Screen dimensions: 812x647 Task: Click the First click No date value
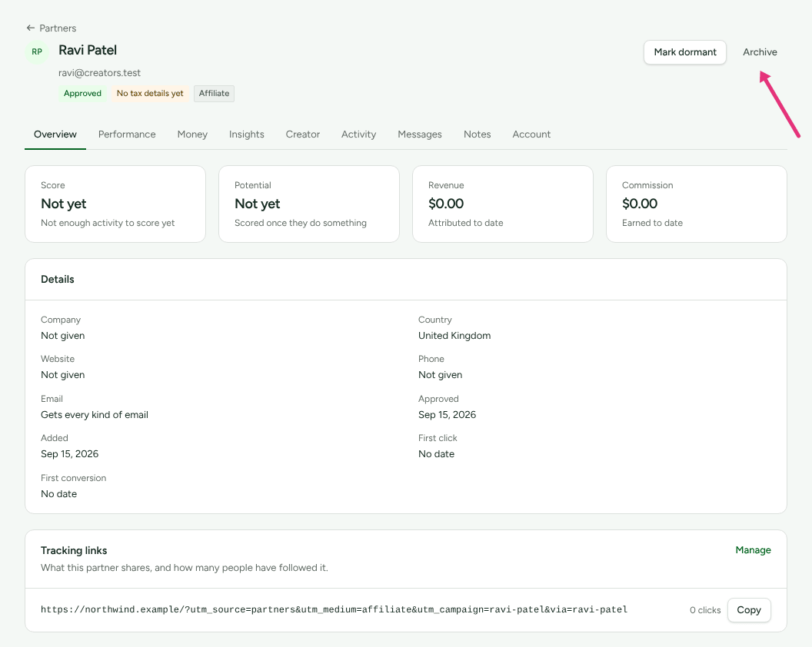point(436,454)
